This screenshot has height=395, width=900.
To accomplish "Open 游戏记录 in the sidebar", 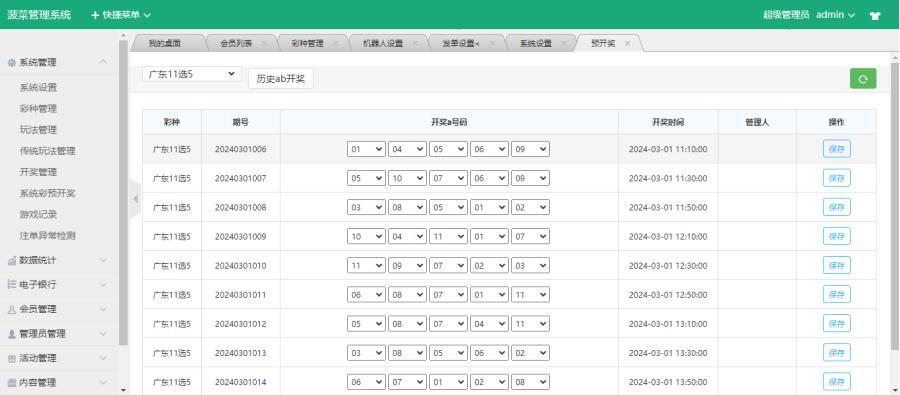I will [x=38, y=215].
